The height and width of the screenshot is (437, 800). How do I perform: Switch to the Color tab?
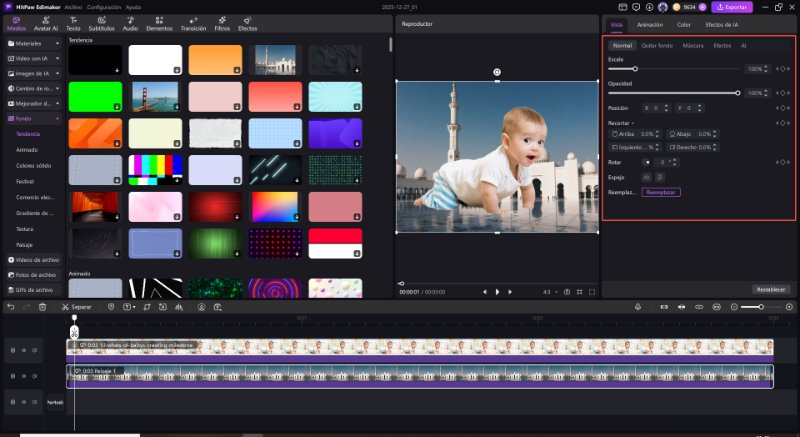[684, 24]
